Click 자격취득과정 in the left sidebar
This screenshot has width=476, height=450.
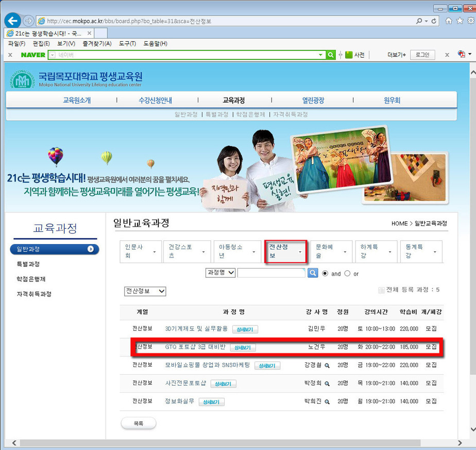pyautogui.click(x=34, y=294)
